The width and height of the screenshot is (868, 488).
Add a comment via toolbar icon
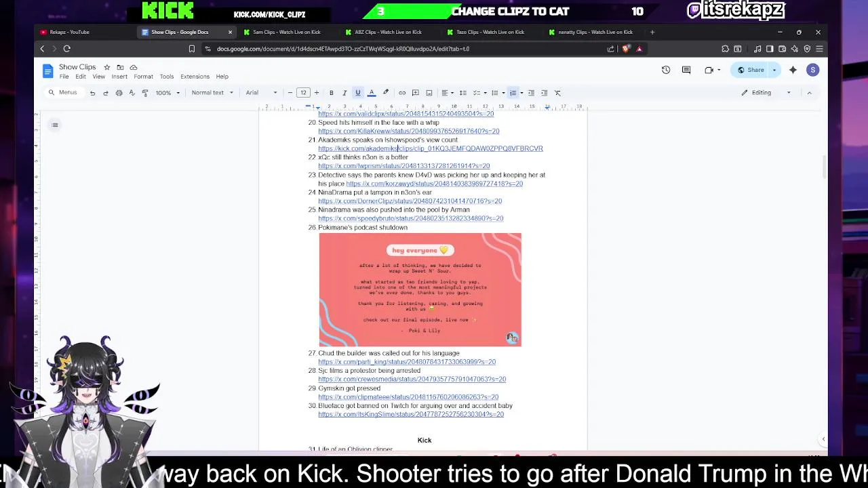[x=416, y=93]
